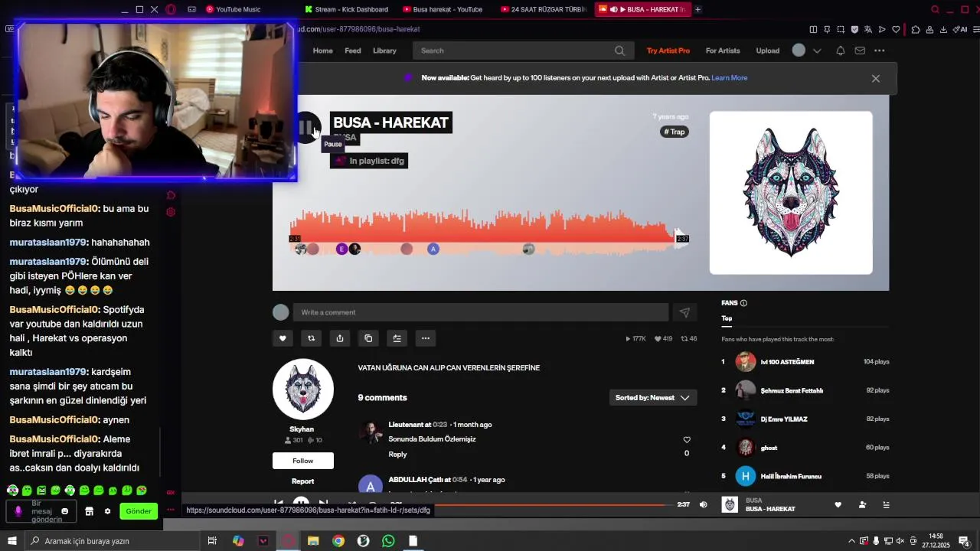The image size is (980, 551).
Task: Open the Sorted by: Newest dropdown
Action: click(x=652, y=398)
